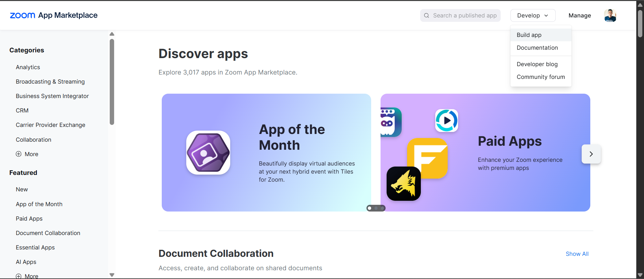Open Broadcasting & Streaming category
Screen dimensions: 644x279
click(50, 82)
